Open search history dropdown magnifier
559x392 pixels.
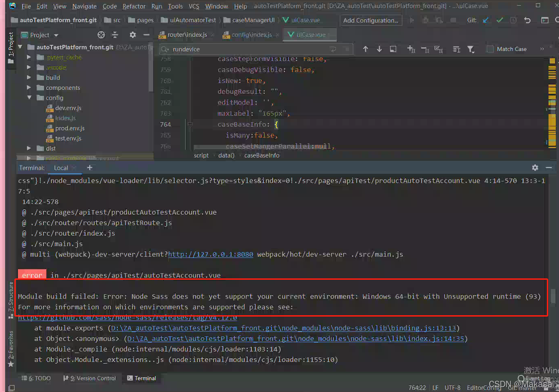165,49
